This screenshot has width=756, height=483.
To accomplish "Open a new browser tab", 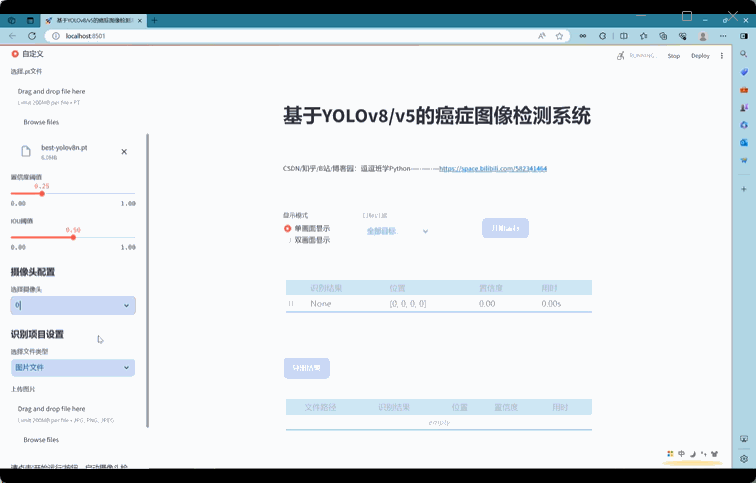I will tap(154, 20).
